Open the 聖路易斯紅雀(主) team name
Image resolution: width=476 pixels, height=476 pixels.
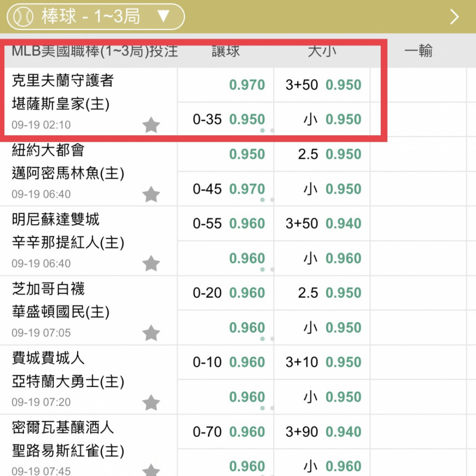[68, 451]
